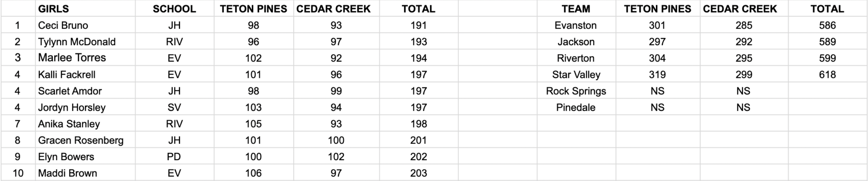Click Jordyn Horsley's school cell SV
The width and height of the screenshot is (868, 181).
174,107
